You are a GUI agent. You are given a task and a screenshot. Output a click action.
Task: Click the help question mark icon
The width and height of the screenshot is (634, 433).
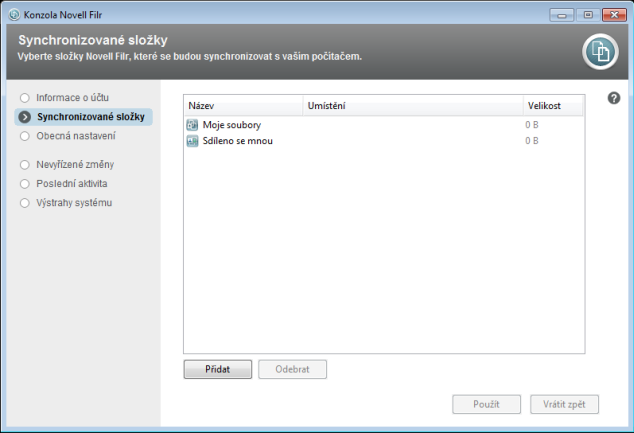pos(614,98)
